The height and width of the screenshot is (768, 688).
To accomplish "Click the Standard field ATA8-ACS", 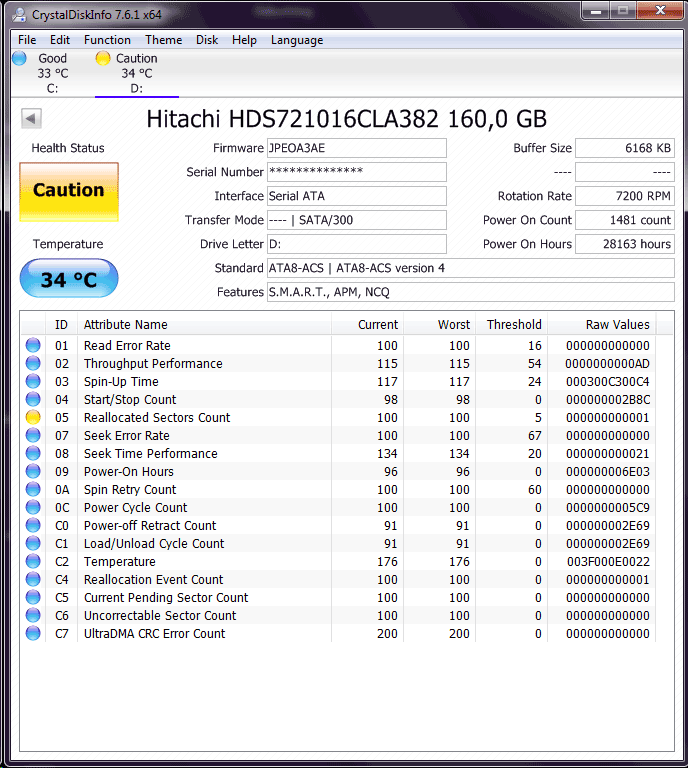I will coord(471,268).
